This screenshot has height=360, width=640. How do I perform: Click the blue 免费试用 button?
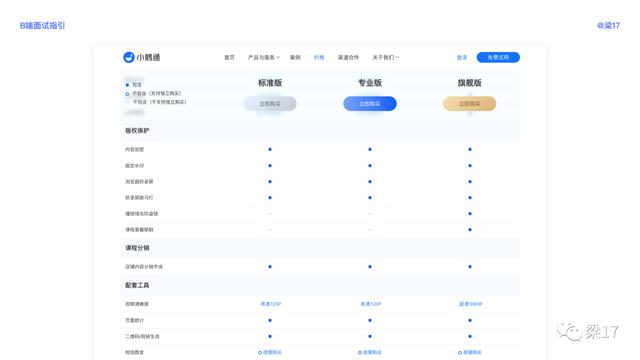pyautogui.click(x=498, y=58)
